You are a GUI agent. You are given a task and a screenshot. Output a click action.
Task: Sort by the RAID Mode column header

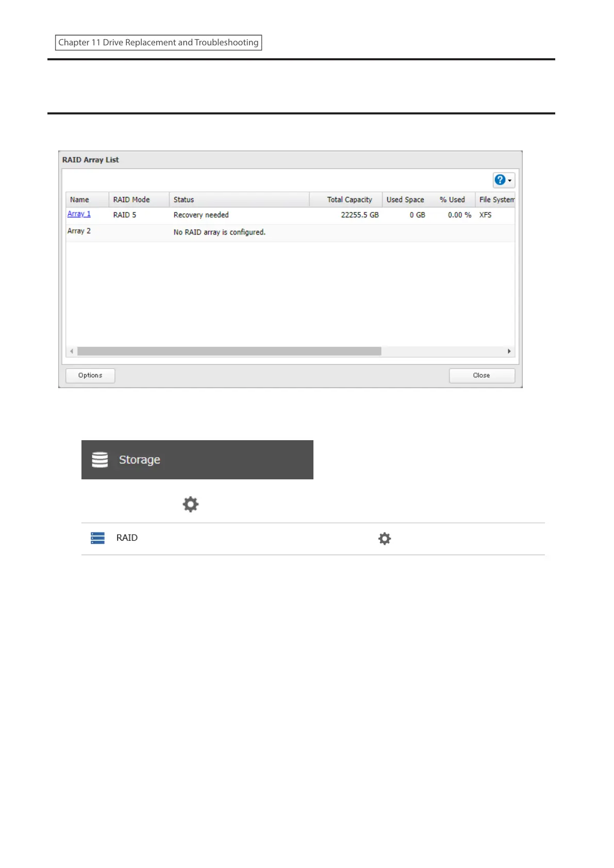139,199
